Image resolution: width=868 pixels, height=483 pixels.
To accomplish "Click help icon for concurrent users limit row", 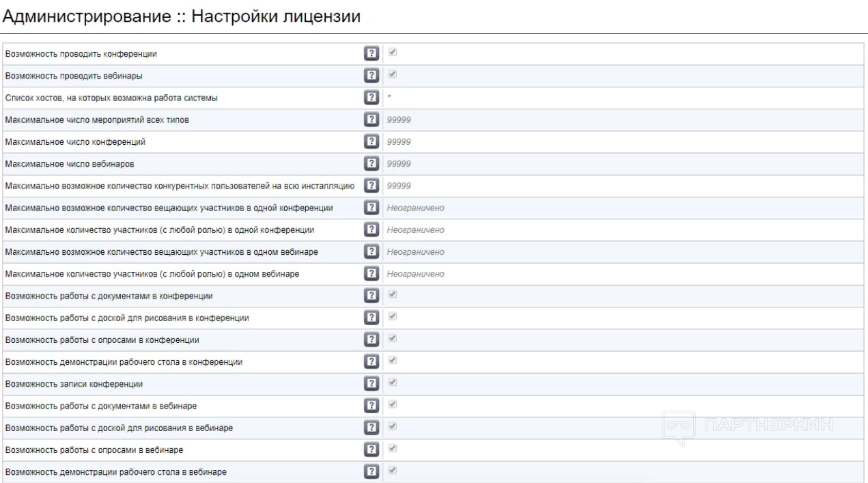I will (372, 185).
